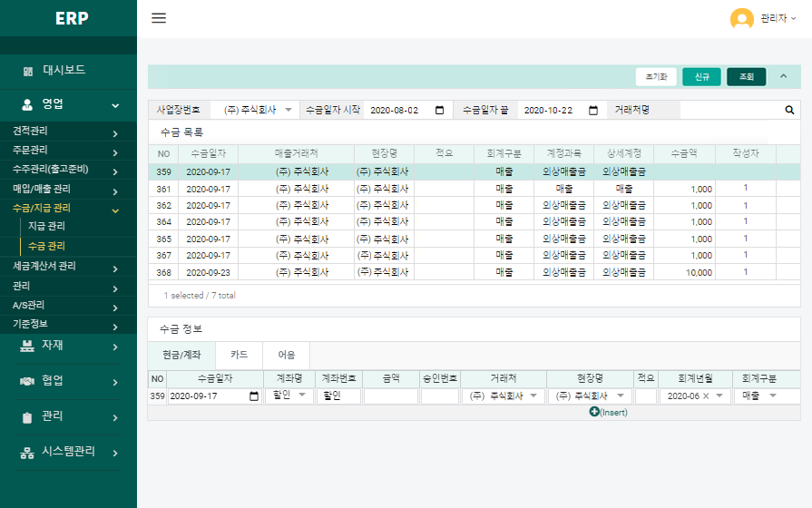Open calendar for 수금일자 시작
The height and width of the screenshot is (508, 812).
click(440, 111)
